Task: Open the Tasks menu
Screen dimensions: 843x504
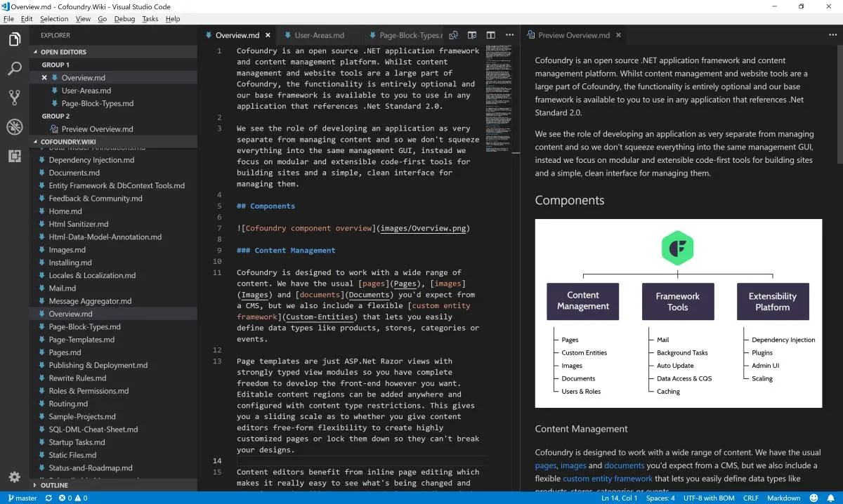Action: tap(150, 19)
